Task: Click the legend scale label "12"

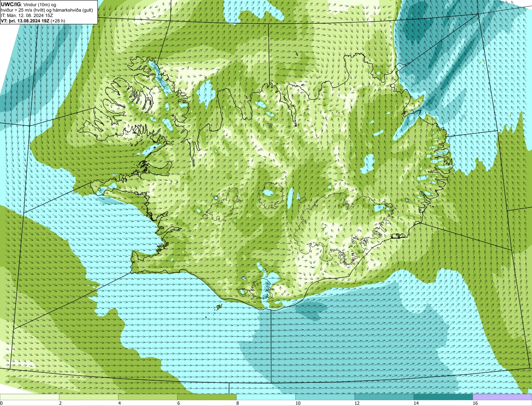Action: click(x=357, y=403)
